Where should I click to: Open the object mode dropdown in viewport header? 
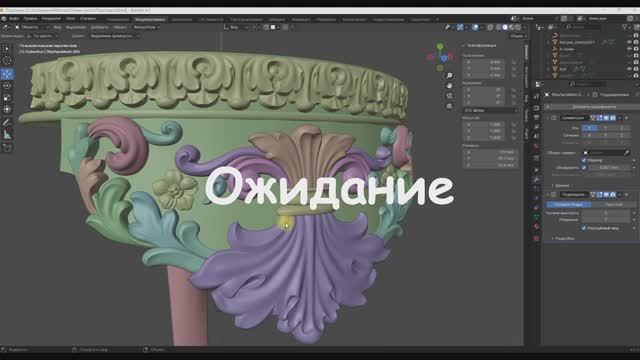[33, 27]
